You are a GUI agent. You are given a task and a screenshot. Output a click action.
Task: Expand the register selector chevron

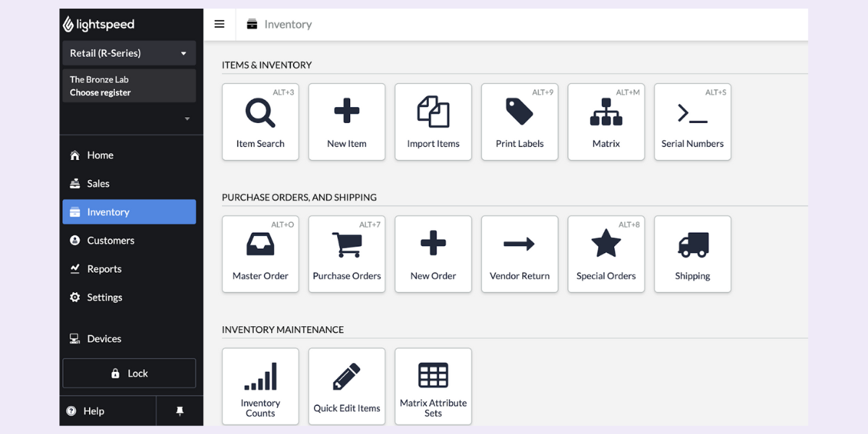[187, 118]
